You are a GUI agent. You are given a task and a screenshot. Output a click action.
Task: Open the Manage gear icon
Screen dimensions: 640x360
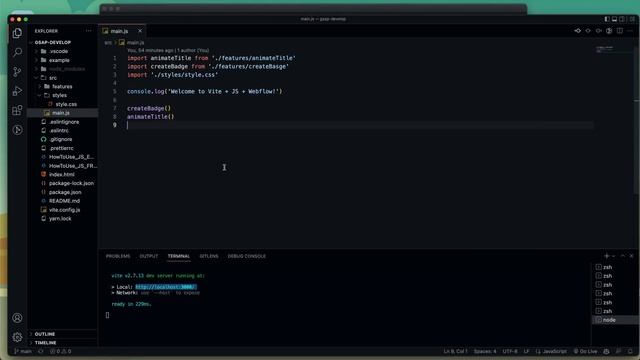coord(17,337)
